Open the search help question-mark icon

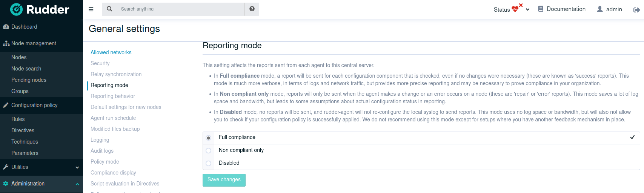[x=252, y=9]
